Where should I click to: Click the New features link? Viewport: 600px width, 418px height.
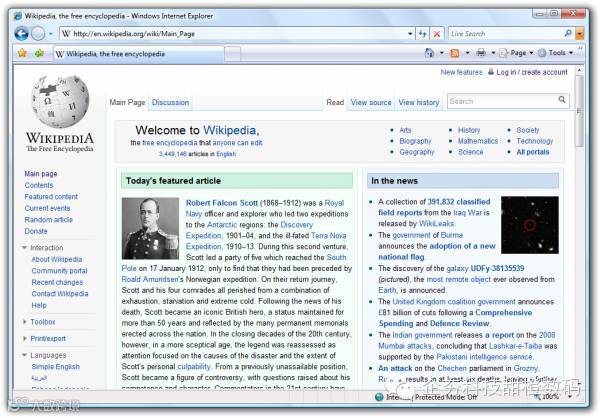[x=461, y=72]
